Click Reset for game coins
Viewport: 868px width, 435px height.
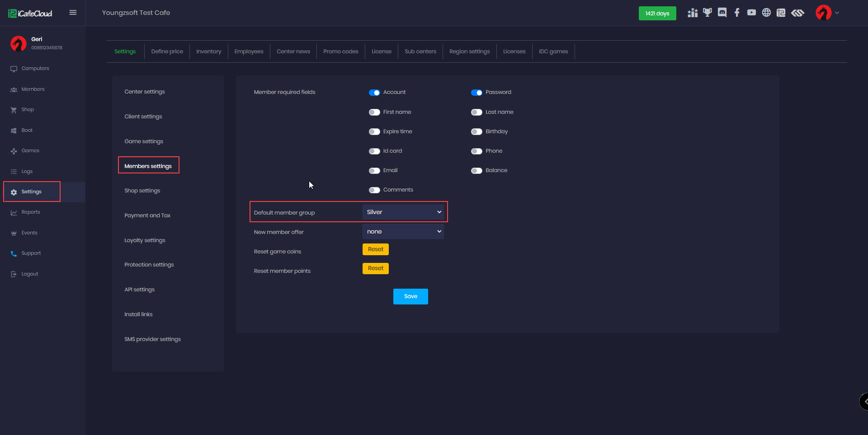point(375,249)
